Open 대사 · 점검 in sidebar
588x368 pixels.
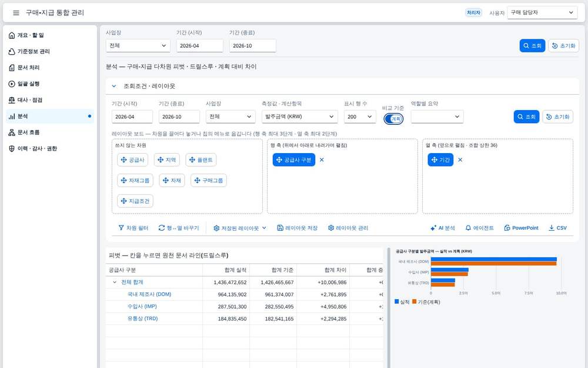click(50, 100)
